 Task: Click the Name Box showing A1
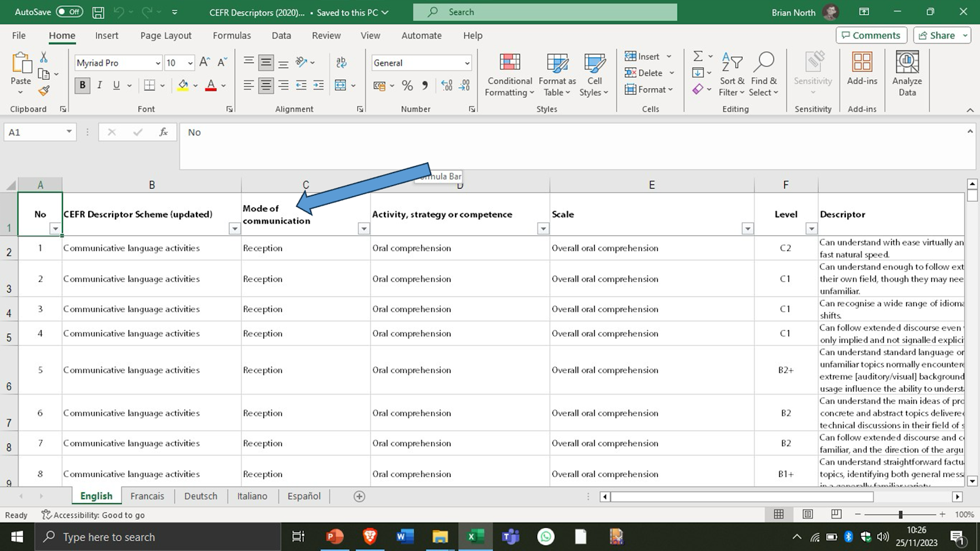(34, 132)
